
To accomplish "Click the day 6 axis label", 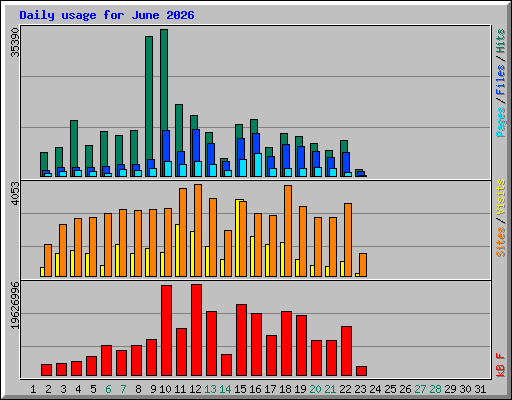I will pyautogui.click(x=108, y=389).
